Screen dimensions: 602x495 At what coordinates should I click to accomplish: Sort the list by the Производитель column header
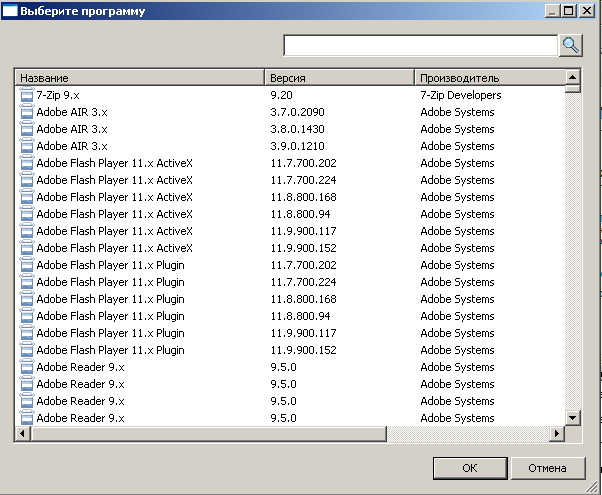[490, 78]
